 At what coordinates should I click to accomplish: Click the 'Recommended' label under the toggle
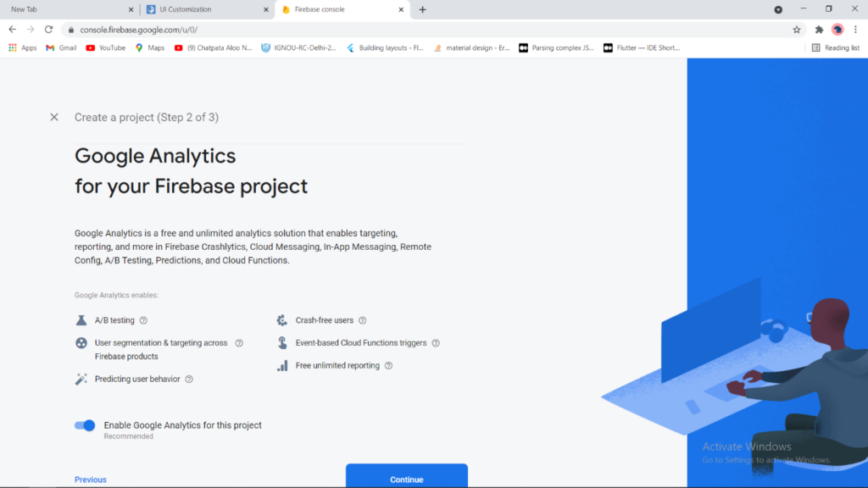(129, 436)
